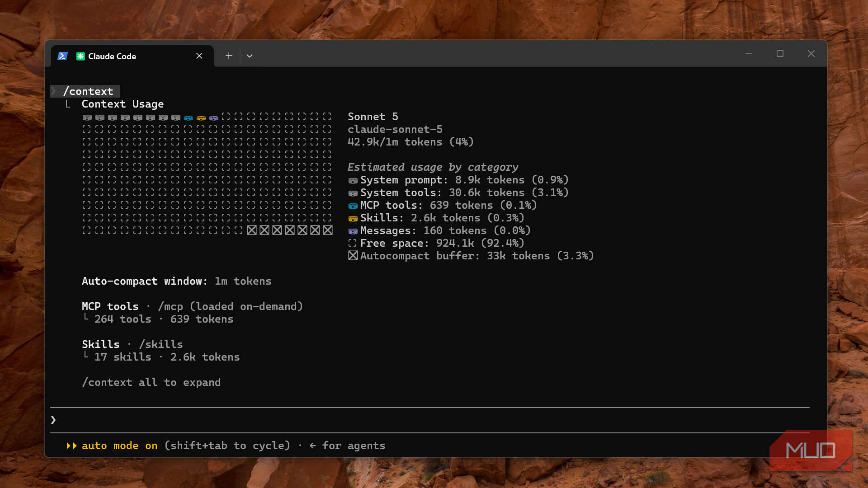Click the yellow Skills block in grid
868x488 pixels.
[x=201, y=117]
